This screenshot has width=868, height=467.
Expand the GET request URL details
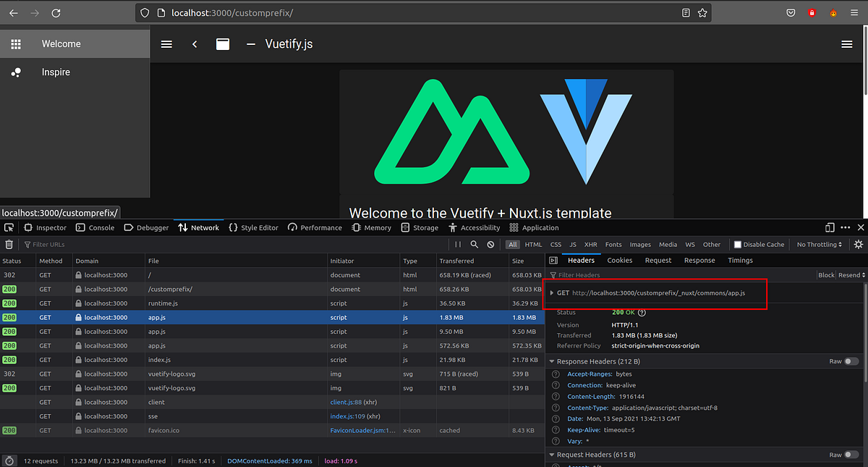click(552, 293)
